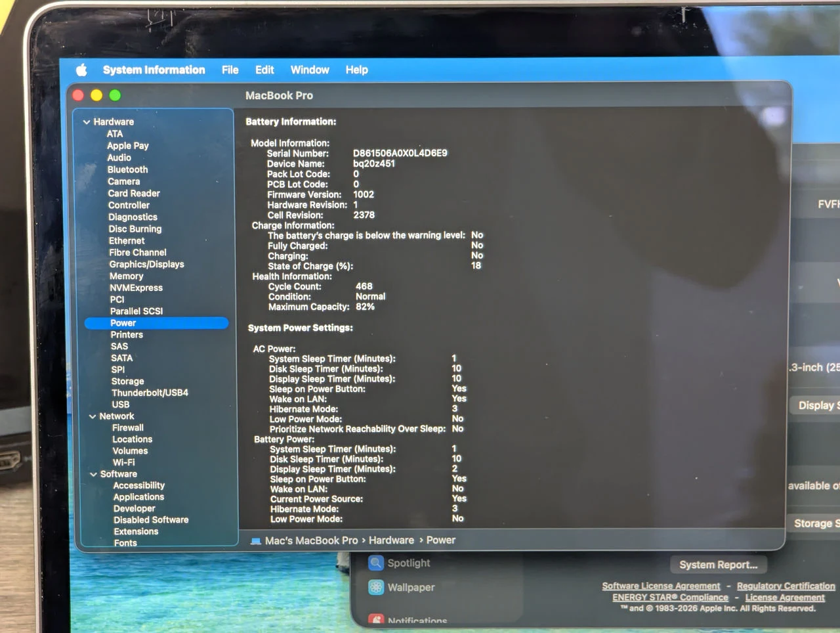Click the Spotlight icon in System Settings
Viewport: 840px width, 633px height.
click(375, 563)
